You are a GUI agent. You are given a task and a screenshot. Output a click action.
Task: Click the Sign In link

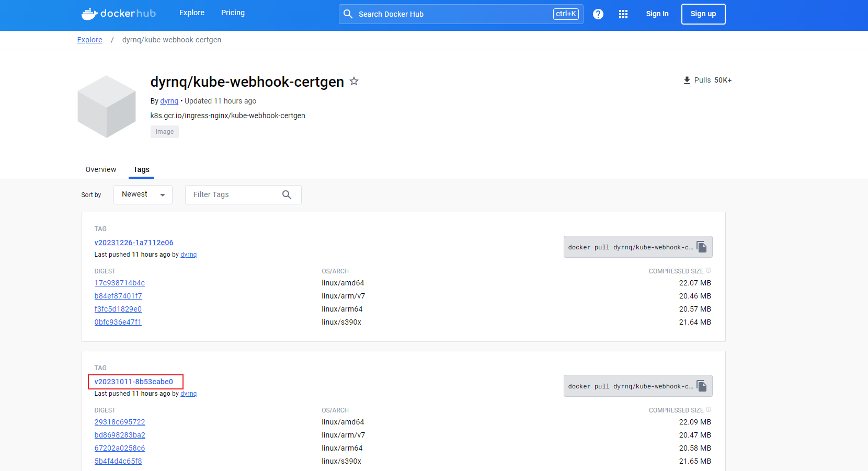coord(657,14)
